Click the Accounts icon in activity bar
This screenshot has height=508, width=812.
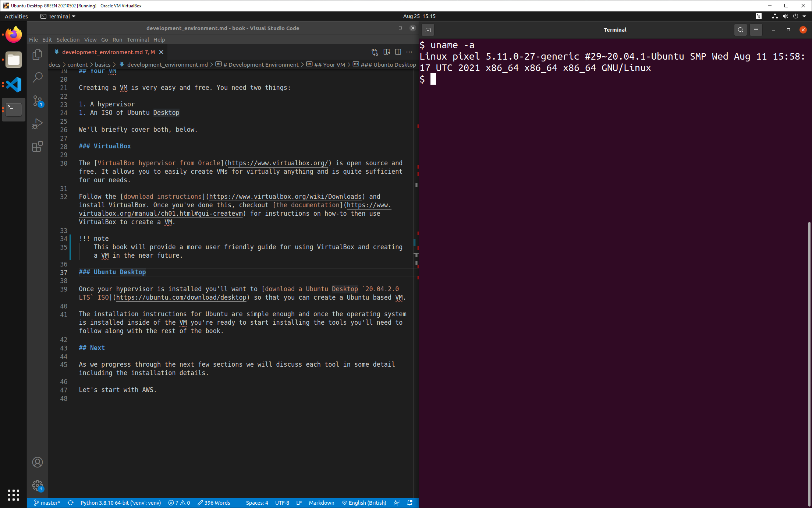click(37, 462)
